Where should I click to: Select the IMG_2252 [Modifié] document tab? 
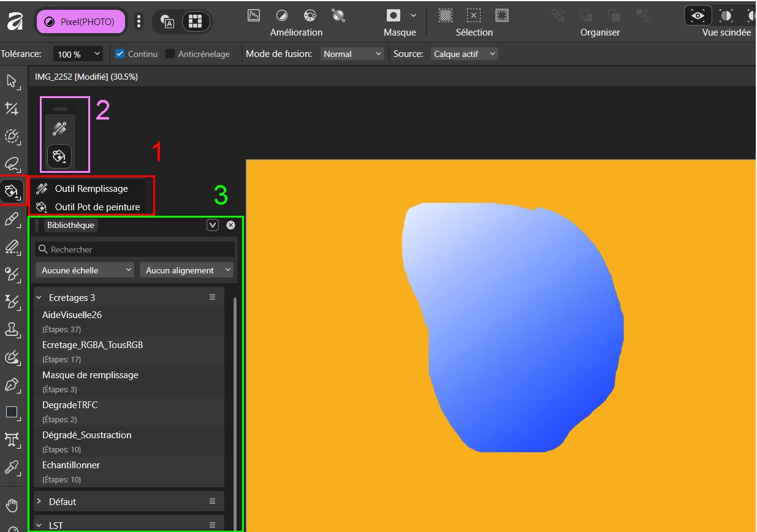(x=86, y=77)
